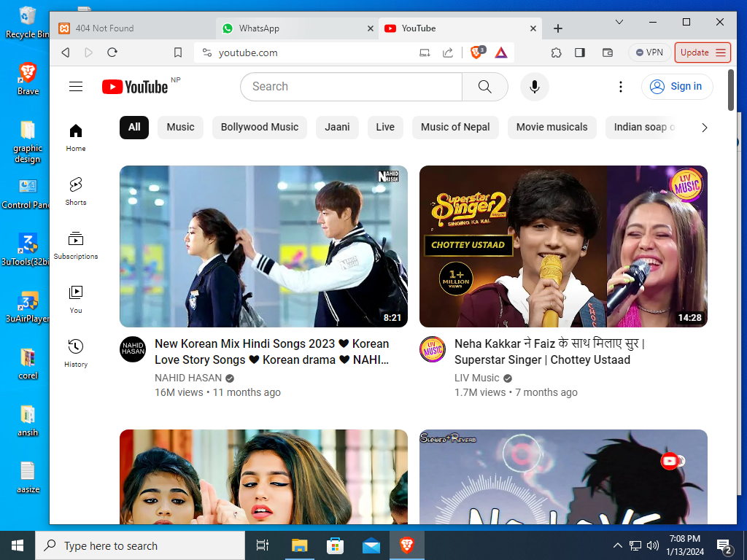Click the voice search microphone icon
The width and height of the screenshot is (747, 560).
[x=535, y=87]
